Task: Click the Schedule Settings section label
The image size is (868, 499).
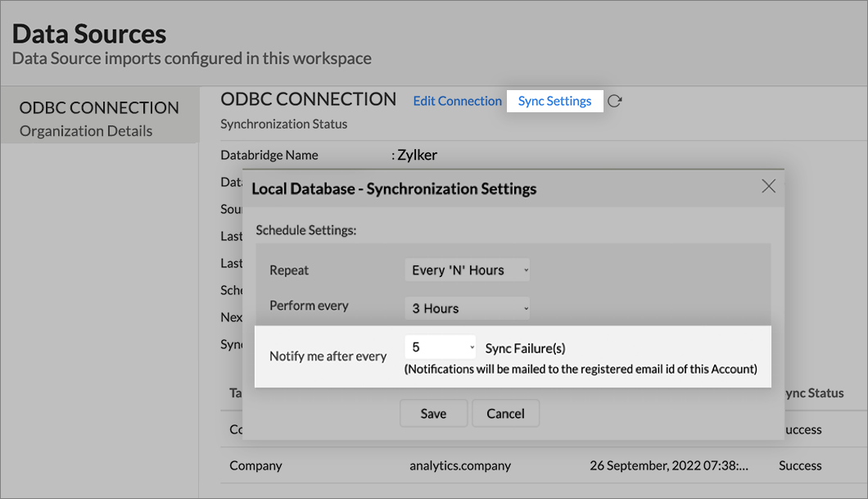Action: tap(306, 230)
